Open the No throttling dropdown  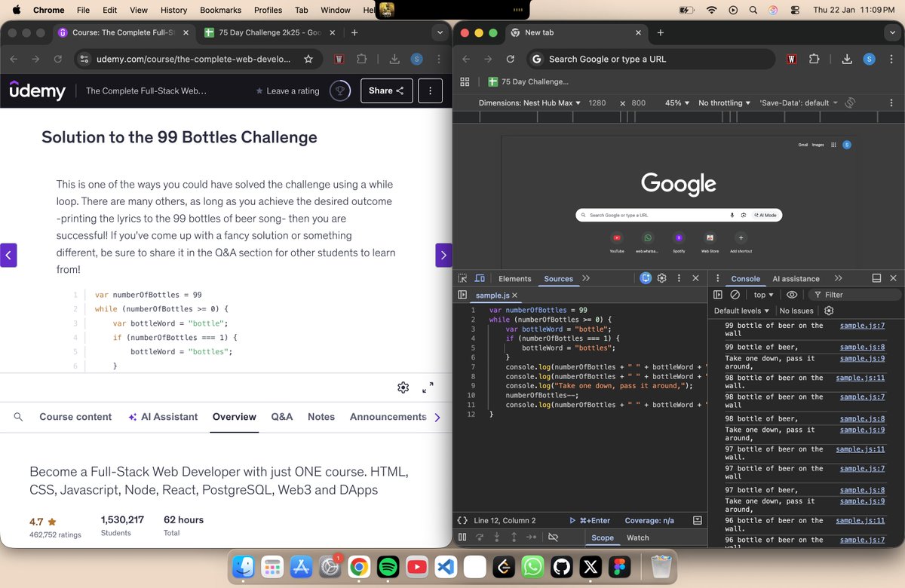[724, 103]
